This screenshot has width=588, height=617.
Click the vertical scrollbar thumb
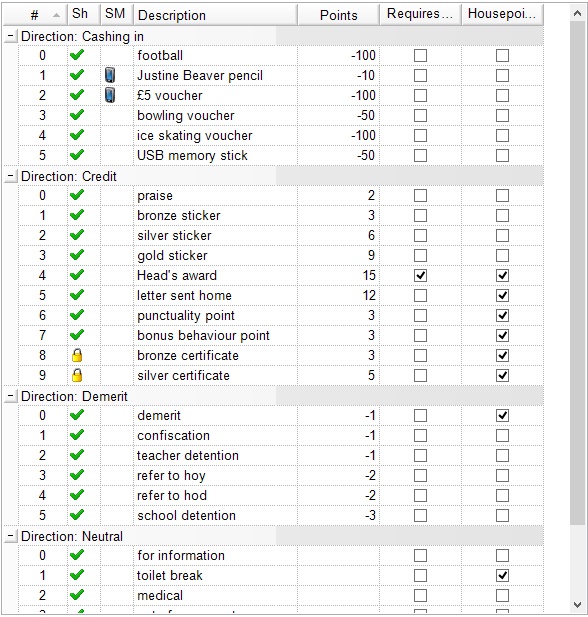[x=577, y=272]
